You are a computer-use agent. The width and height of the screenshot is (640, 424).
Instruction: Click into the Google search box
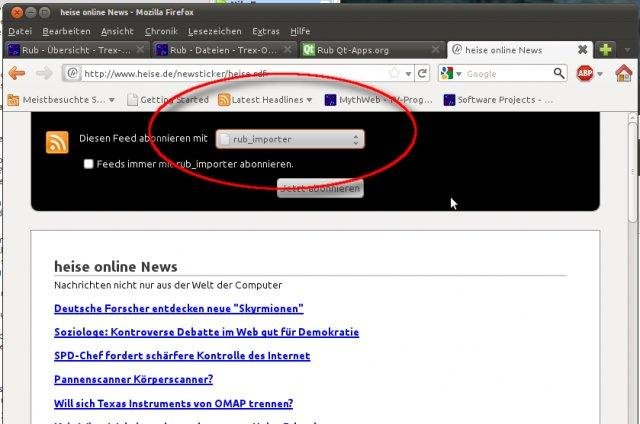click(508, 74)
